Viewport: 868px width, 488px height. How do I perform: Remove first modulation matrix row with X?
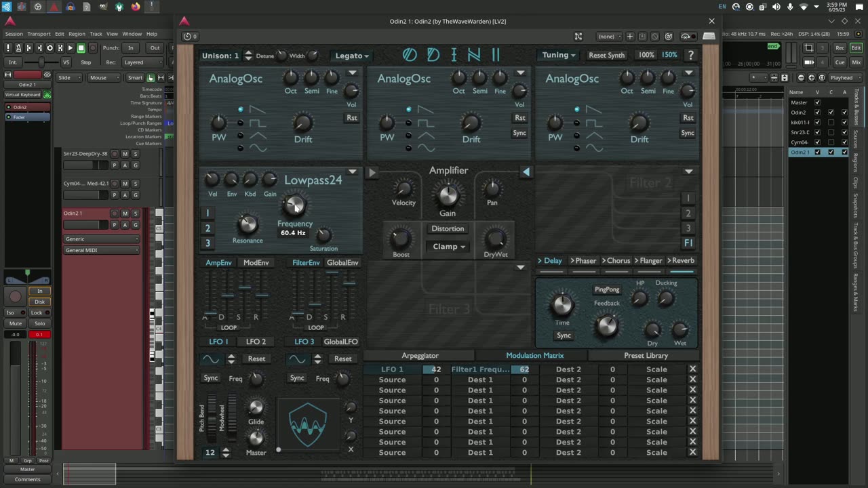pyautogui.click(x=692, y=369)
